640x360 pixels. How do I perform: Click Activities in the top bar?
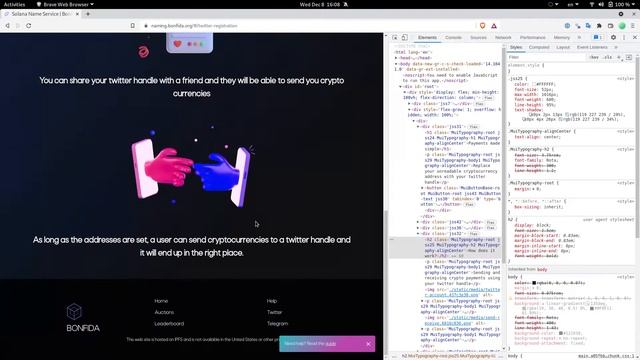(x=14, y=4)
